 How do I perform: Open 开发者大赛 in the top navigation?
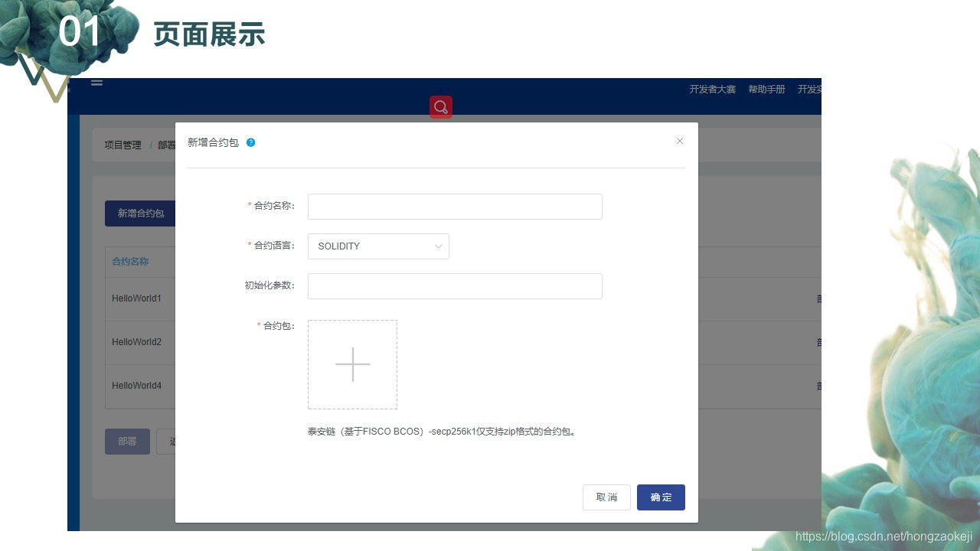point(711,89)
